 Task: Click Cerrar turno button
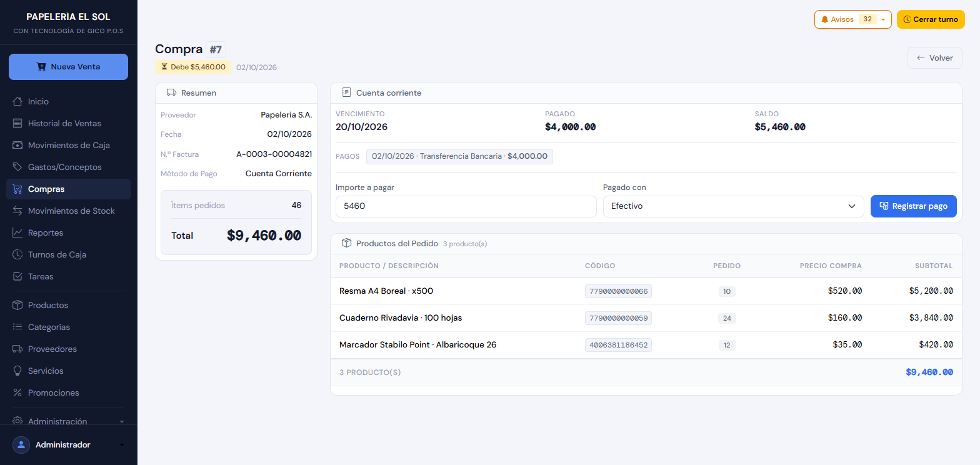(x=931, y=19)
